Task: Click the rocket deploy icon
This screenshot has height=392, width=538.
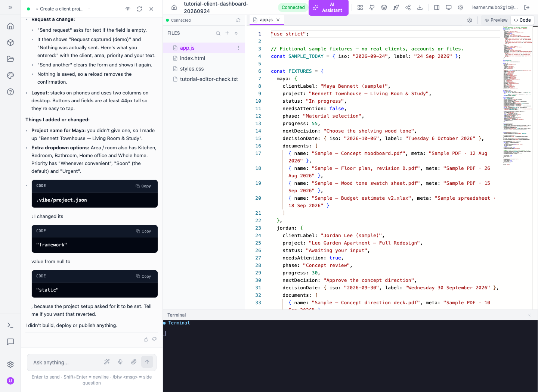Action: coord(396,7)
